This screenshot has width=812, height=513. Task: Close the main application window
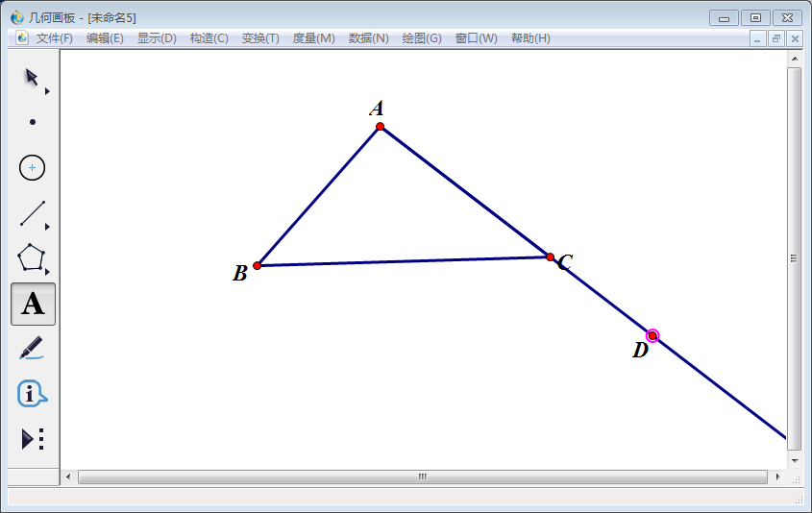point(787,18)
